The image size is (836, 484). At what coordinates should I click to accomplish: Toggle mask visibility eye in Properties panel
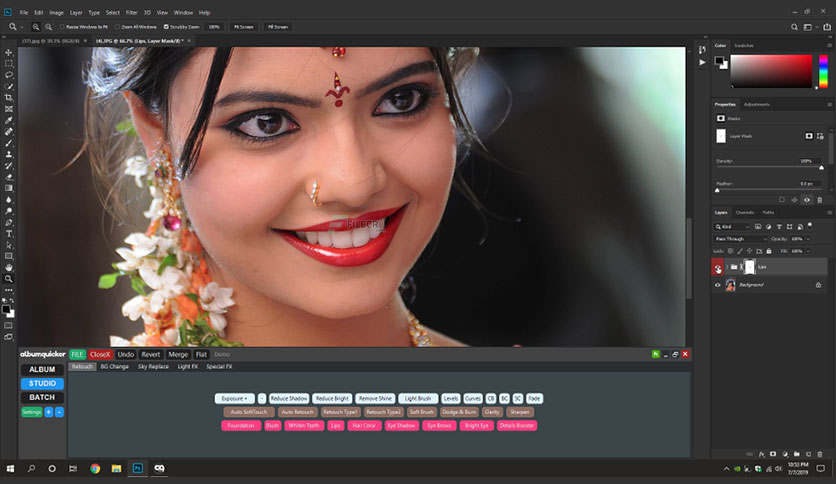pyautogui.click(x=807, y=200)
